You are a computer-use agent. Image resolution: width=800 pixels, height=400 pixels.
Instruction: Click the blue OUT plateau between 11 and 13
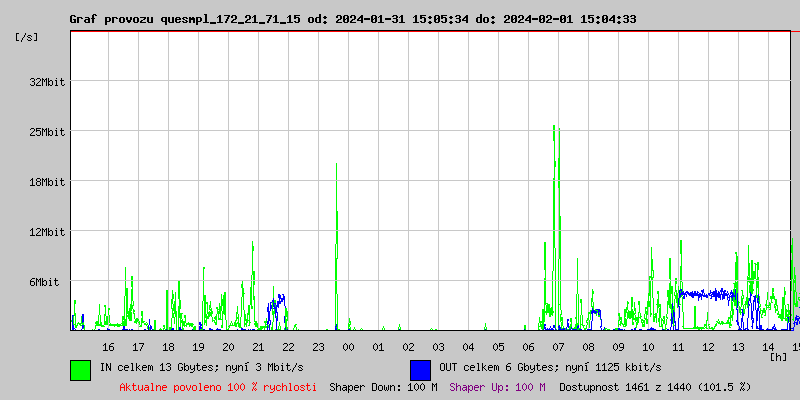(707, 294)
